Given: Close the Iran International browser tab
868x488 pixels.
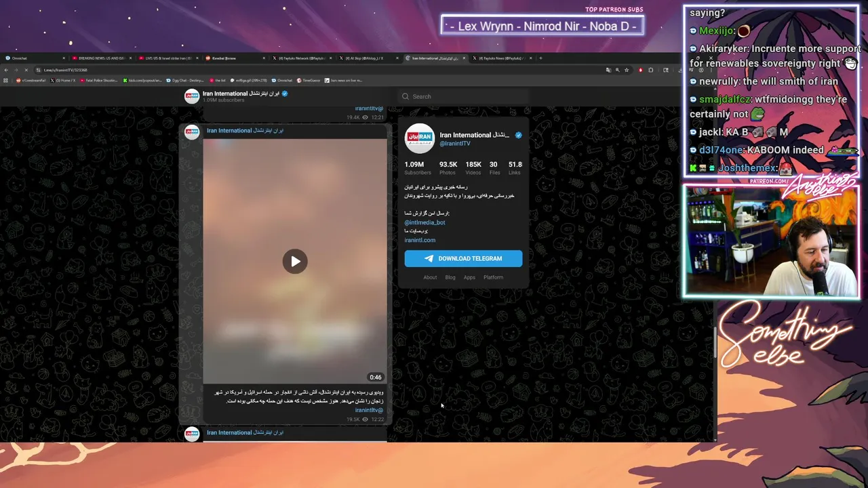Looking at the screenshot, I should point(464,58).
